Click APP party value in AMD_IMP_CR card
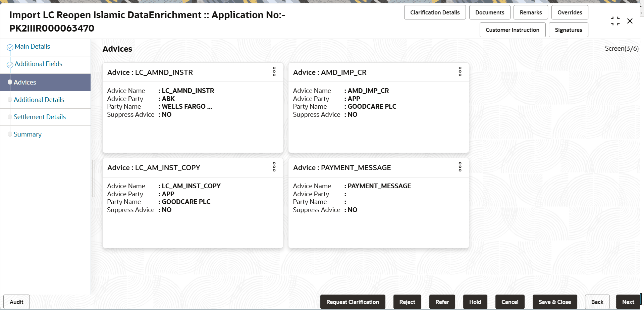The image size is (644, 310). point(354,99)
